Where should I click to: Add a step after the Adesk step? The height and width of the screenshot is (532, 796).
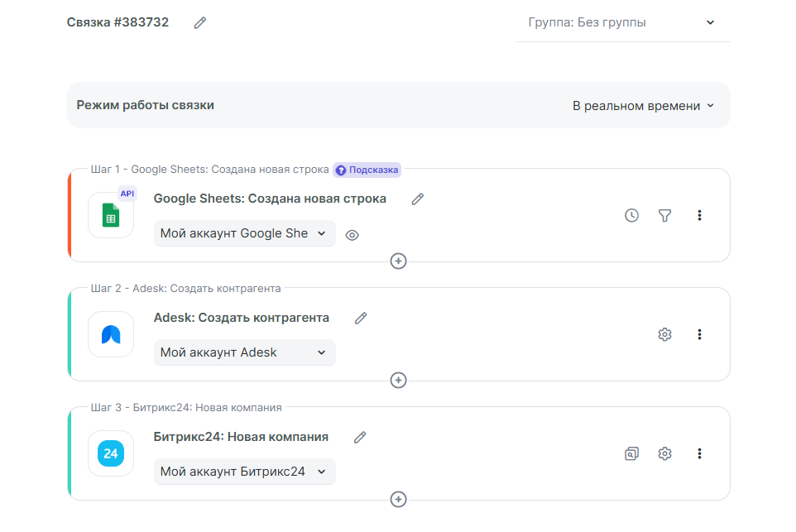pos(399,381)
